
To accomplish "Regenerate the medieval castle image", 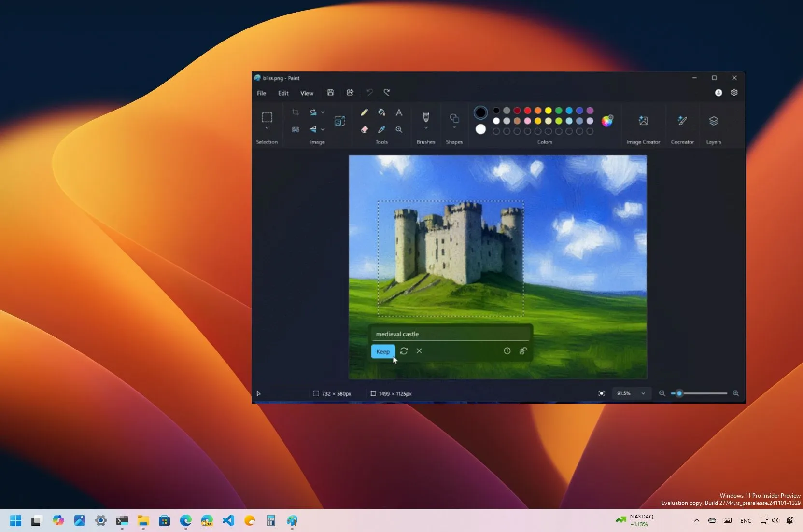I will pyautogui.click(x=405, y=351).
